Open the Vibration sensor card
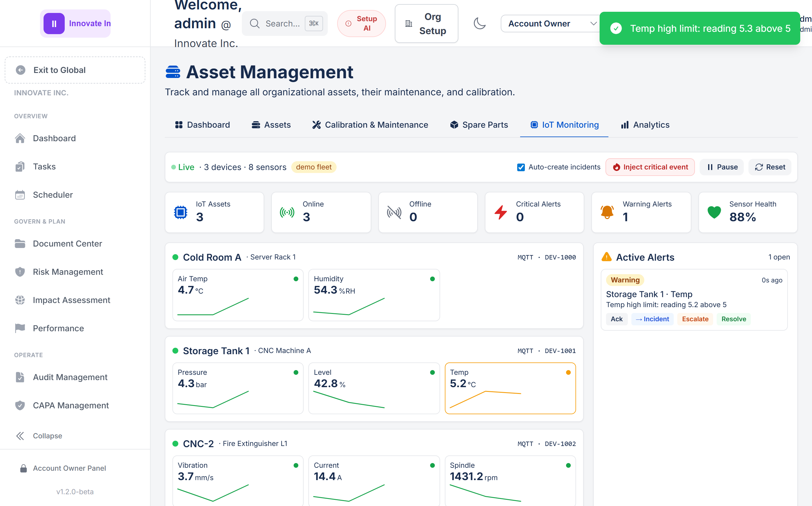Screen dimensions: 812x506 [238, 481]
